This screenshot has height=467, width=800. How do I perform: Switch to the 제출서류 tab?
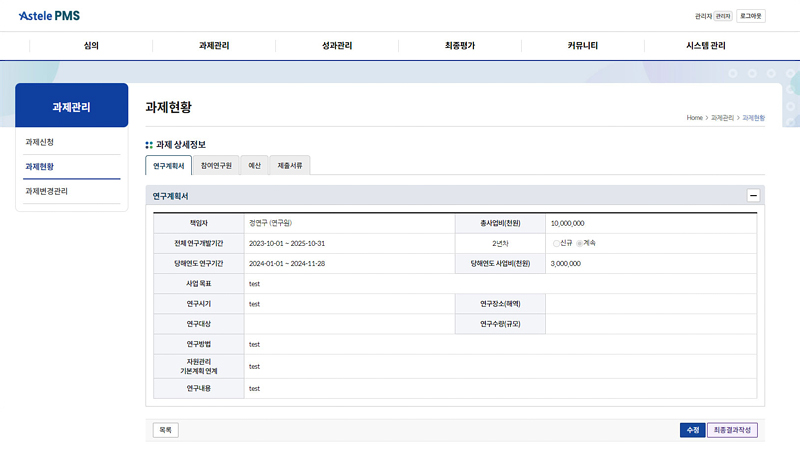click(x=290, y=165)
